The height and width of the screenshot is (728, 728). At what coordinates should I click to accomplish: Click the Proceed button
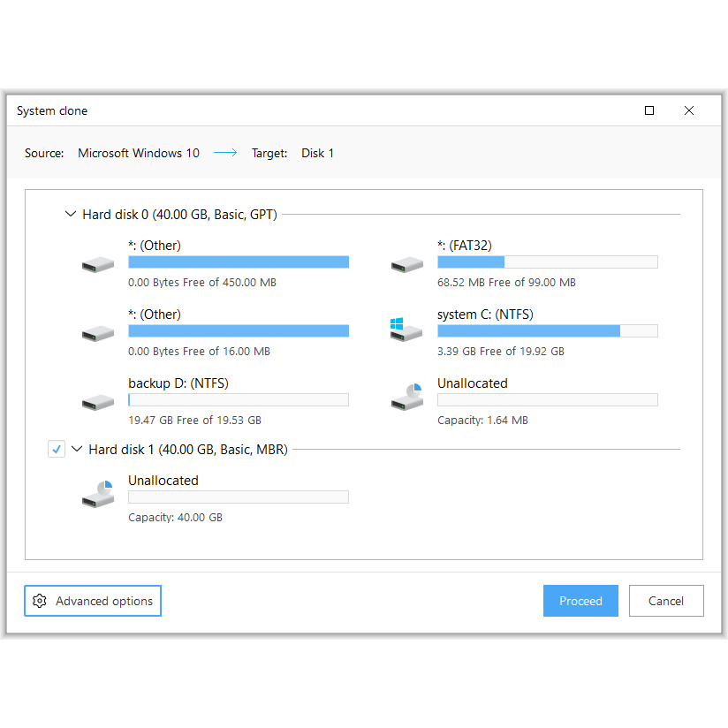click(x=580, y=601)
